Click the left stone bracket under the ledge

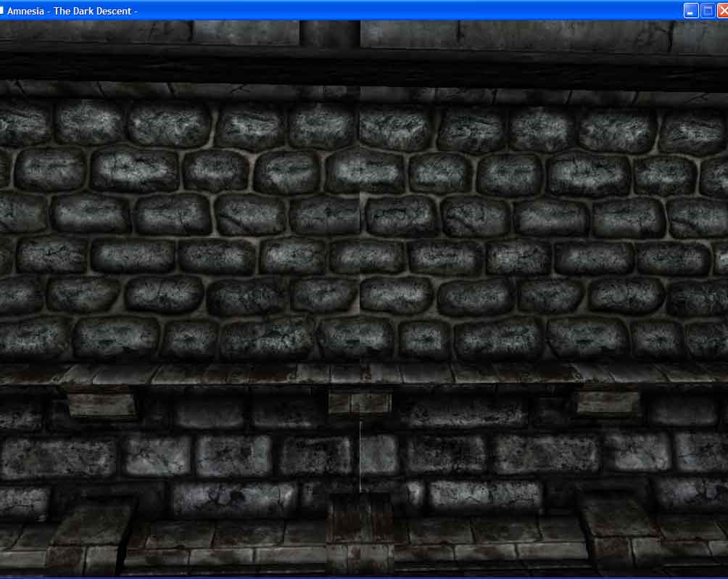pos(102,404)
